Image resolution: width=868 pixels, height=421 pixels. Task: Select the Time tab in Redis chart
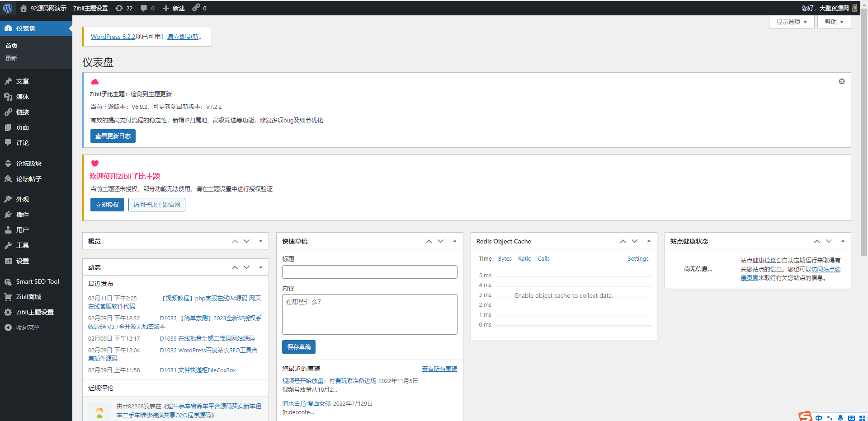pos(485,259)
